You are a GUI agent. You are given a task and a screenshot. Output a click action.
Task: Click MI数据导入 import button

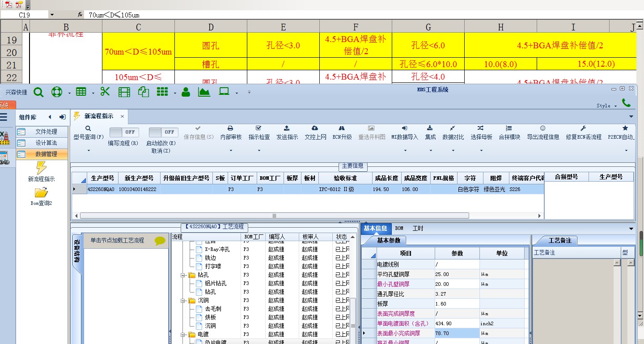point(405,133)
